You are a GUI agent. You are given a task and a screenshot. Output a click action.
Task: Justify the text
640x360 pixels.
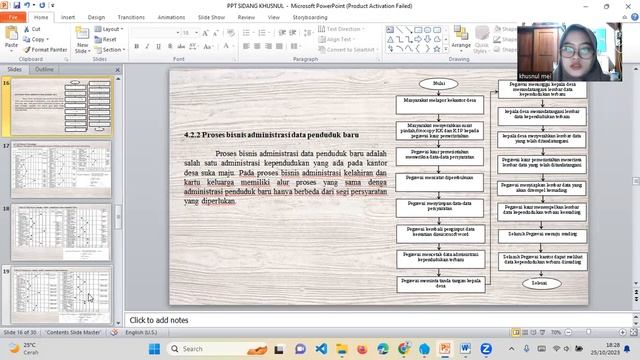pos(279,47)
